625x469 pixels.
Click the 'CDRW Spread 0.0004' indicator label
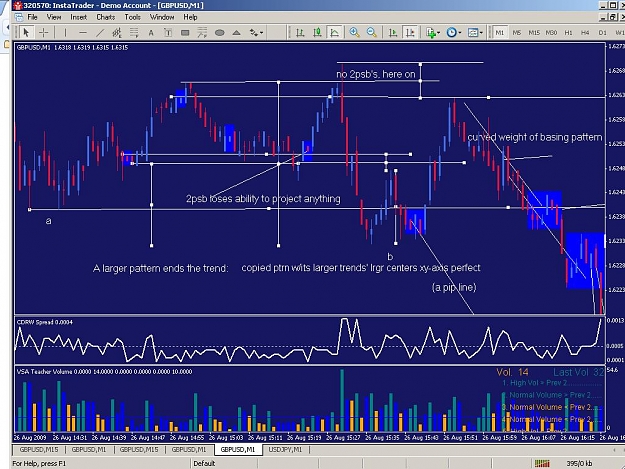click(x=45, y=322)
